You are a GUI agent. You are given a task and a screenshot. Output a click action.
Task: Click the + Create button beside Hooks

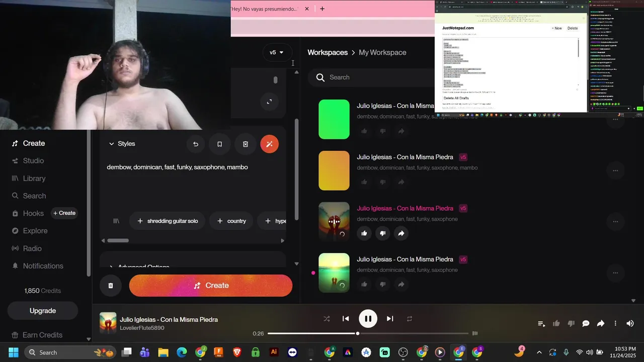(64, 213)
